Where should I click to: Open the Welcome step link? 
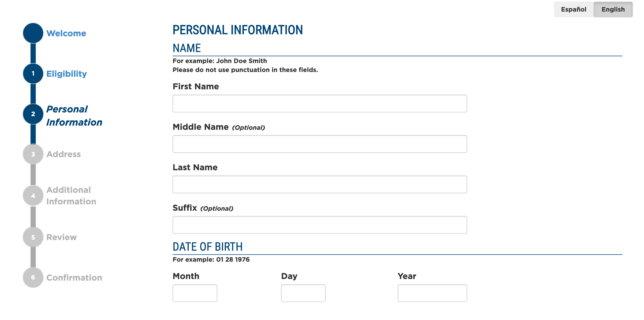point(66,33)
